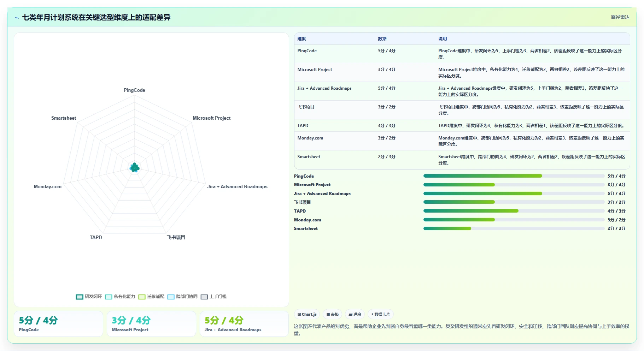Click the TAPD table row name

click(x=303, y=126)
